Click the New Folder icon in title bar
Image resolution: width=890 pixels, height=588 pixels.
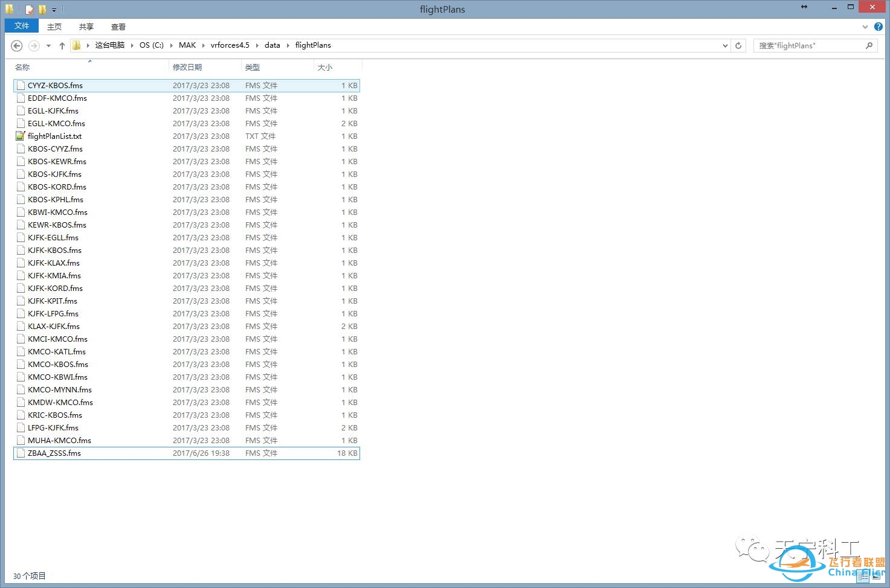click(42, 9)
